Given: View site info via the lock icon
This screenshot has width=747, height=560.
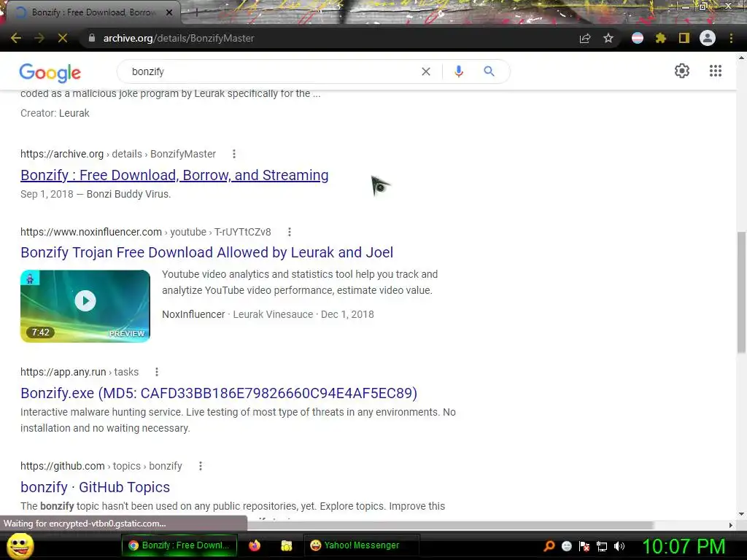Looking at the screenshot, I should coord(92,38).
